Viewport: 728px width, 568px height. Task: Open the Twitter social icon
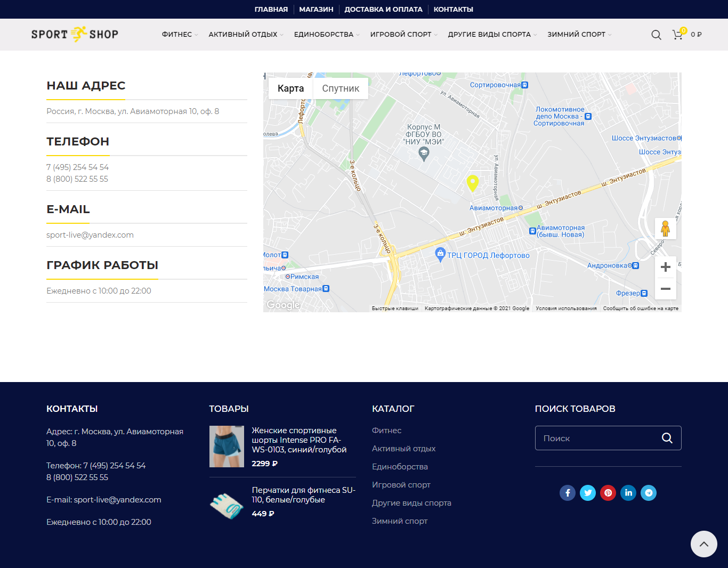point(588,493)
